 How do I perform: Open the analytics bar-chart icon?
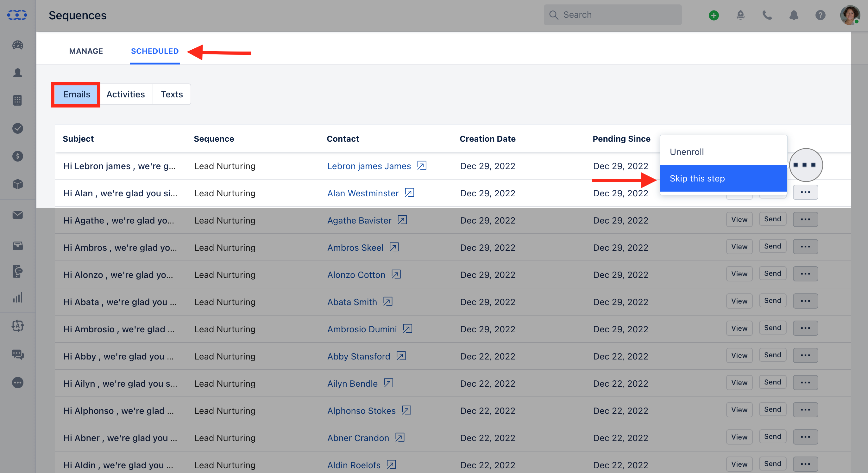[17, 298]
